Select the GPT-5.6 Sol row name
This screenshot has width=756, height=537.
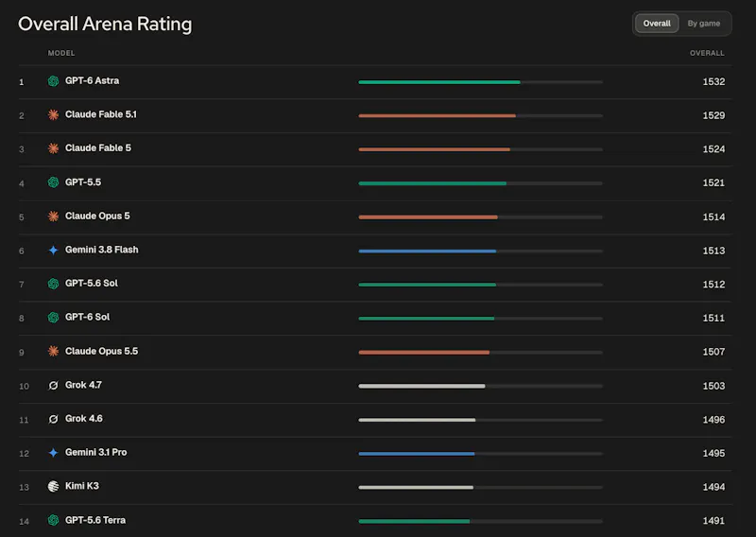(91, 284)
